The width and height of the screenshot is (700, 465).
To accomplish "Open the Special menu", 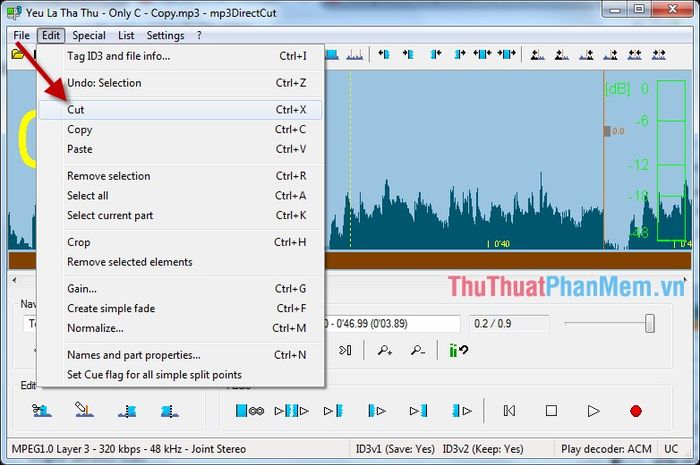I will coord(89,35).
